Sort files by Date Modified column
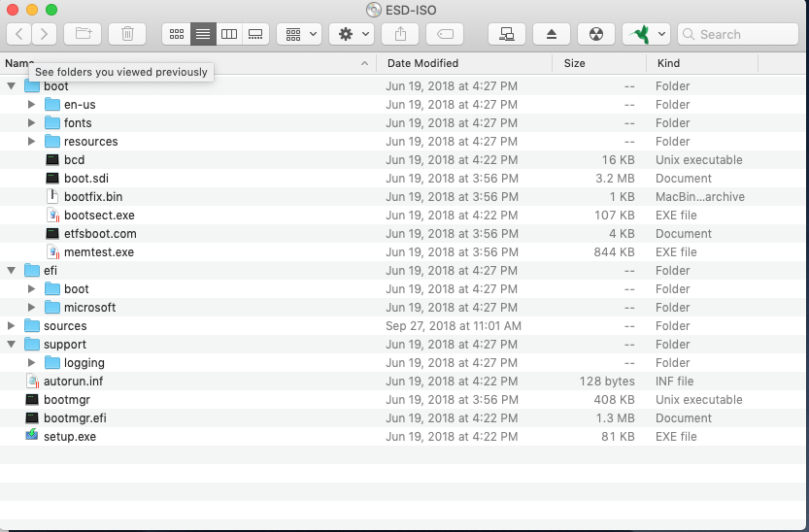Screen dimensions: 809x532 click(x=422, y=63)
